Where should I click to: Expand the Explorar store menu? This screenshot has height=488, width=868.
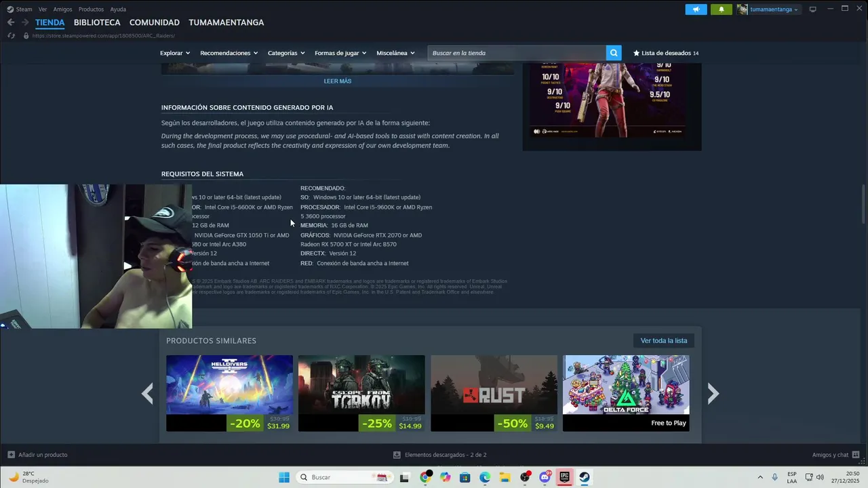tap(175, 53)
